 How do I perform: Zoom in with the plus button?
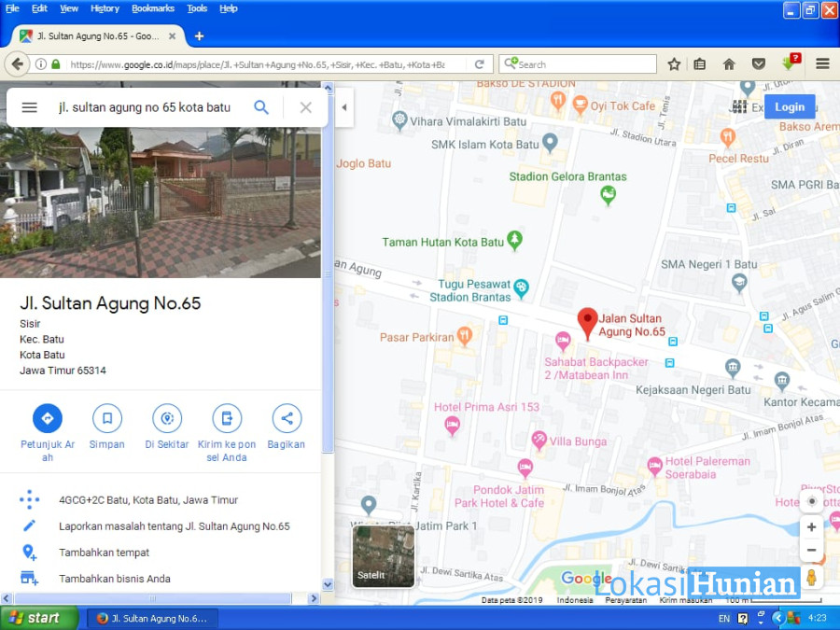[812, 526]
